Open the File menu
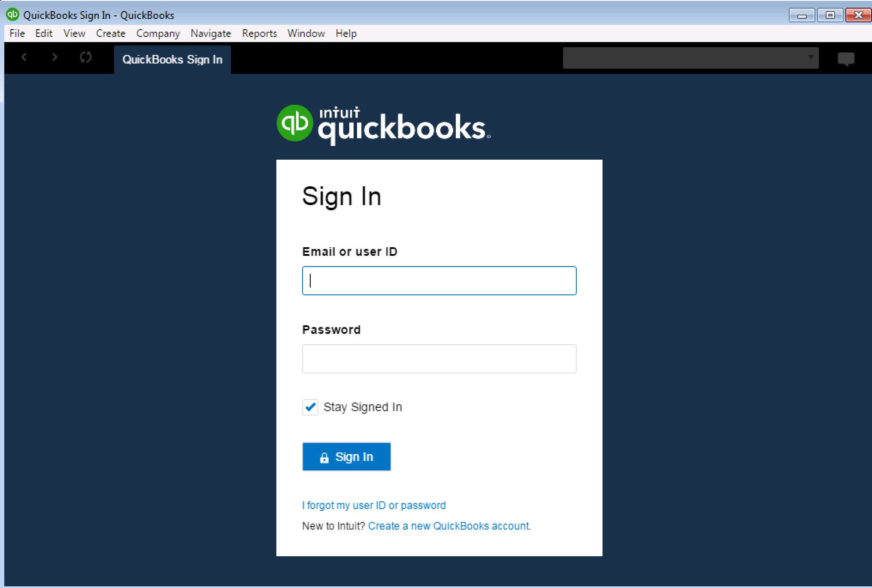Screen dimensions: 872x588 pos(17,33)
